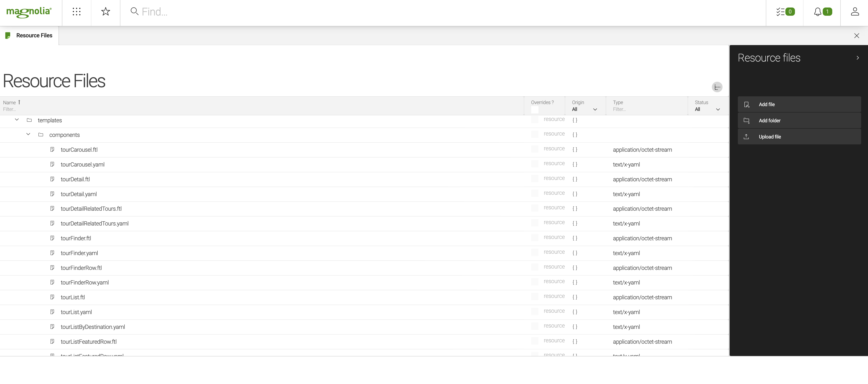Toggle Overrides filter checkbox in header

[x=535, y=110]
